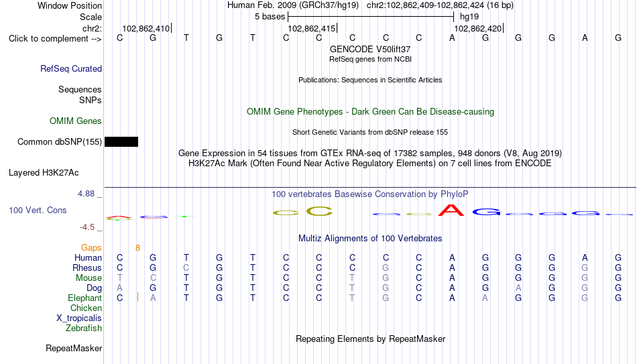Select the Human alignment row label
This screenshot has height=364, width=637.
coord(88,257)
